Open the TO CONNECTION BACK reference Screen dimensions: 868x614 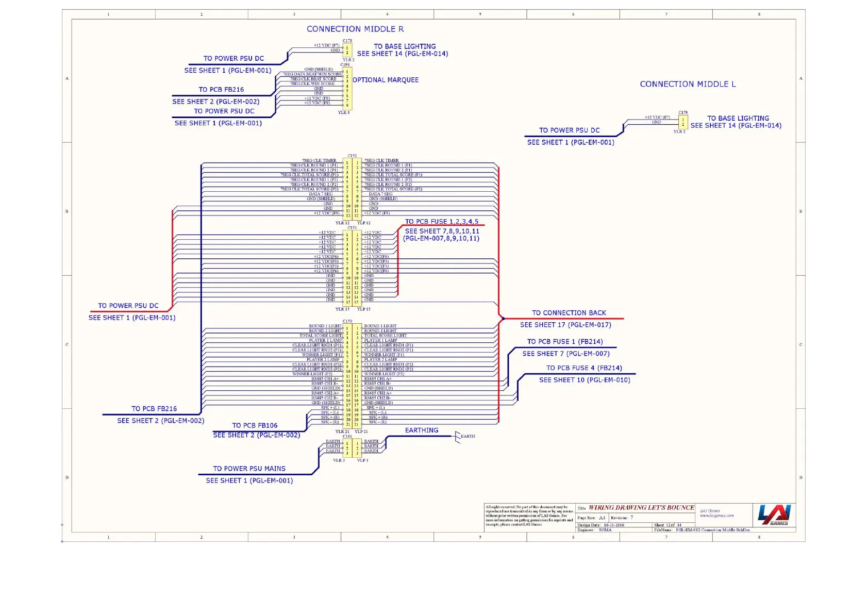click(569, 313)
